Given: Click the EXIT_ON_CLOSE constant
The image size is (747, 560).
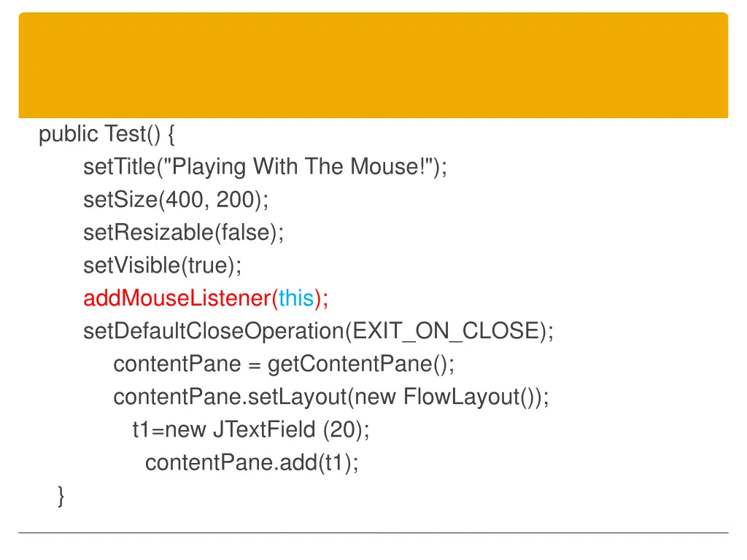Looking at the screenshot, I should [446, 332].
